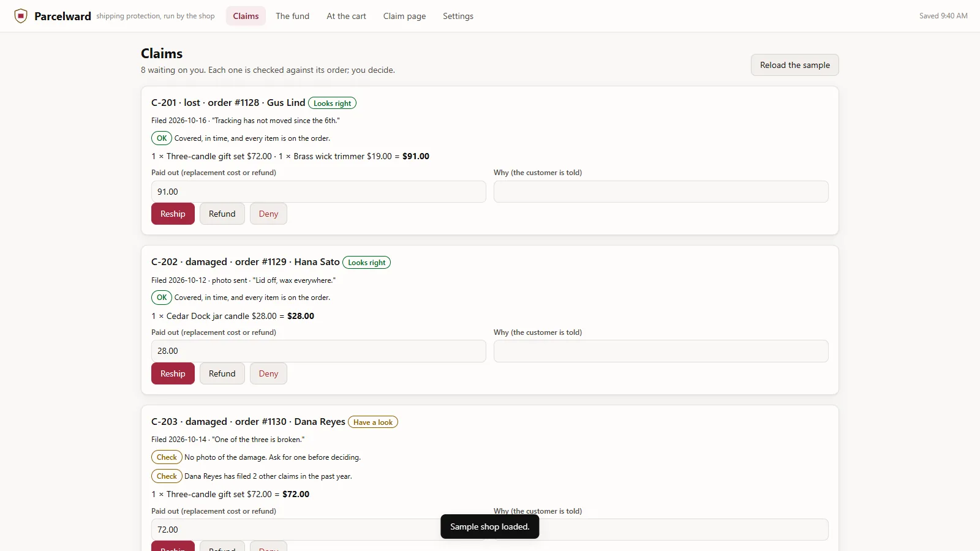Select the Claims page heading
Screen dimensions: 980x551
pyautogui.click(x=162, y=53)
